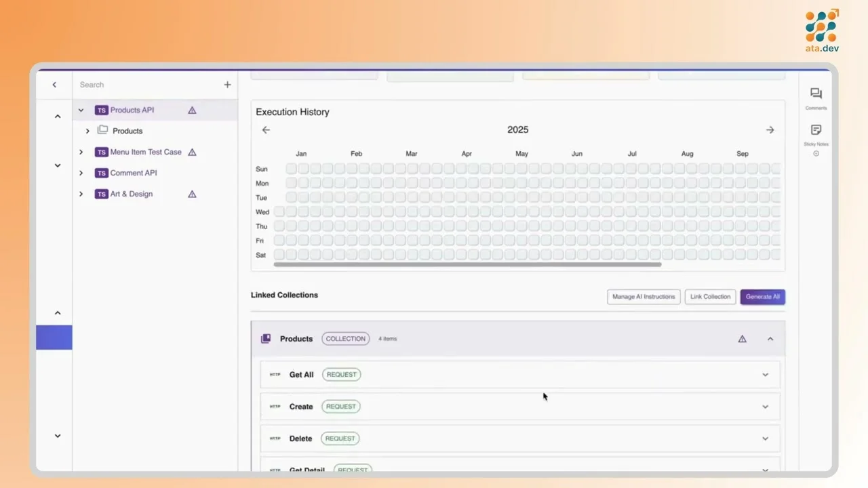This screenshot has height=488, width=868.
Task: Collapse the sidebar with back chevron
Action: tap(54, 85)
